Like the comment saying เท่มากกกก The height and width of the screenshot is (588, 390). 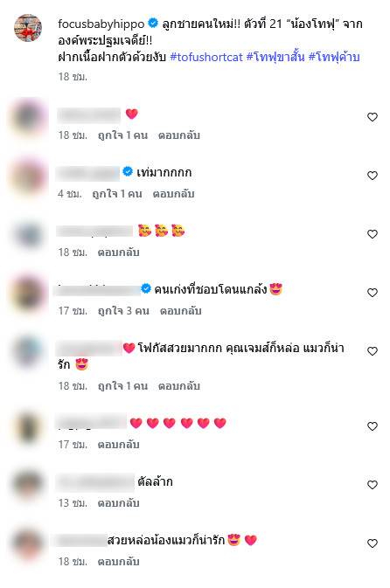(x=372, y=176)
